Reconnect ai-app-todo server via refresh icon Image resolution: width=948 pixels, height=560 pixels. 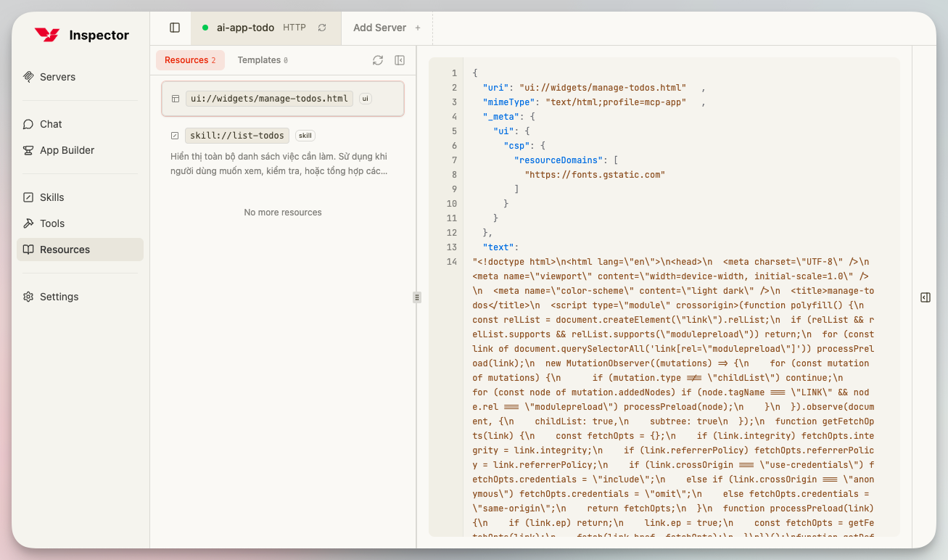pyautogui.click(x=322, y=28)
